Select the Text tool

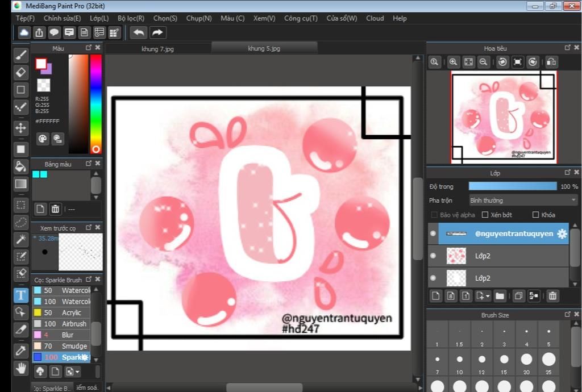pyautogui.click(x=21, y=295)
